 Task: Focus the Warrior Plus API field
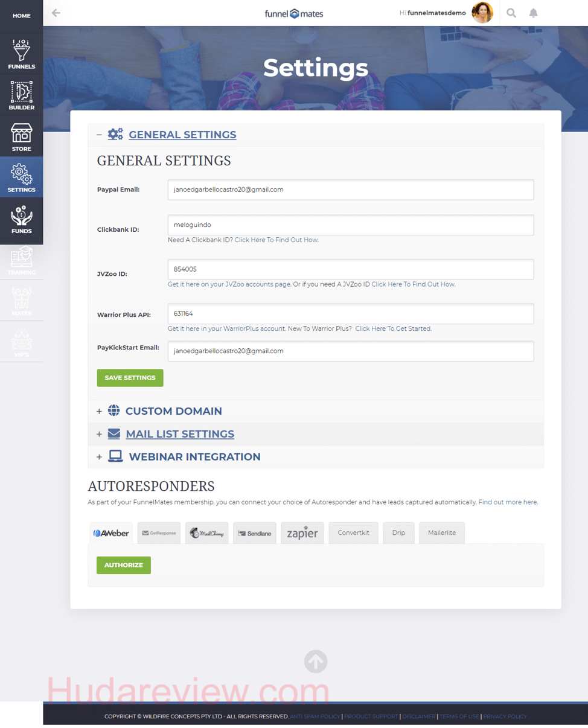pos(351,314)
